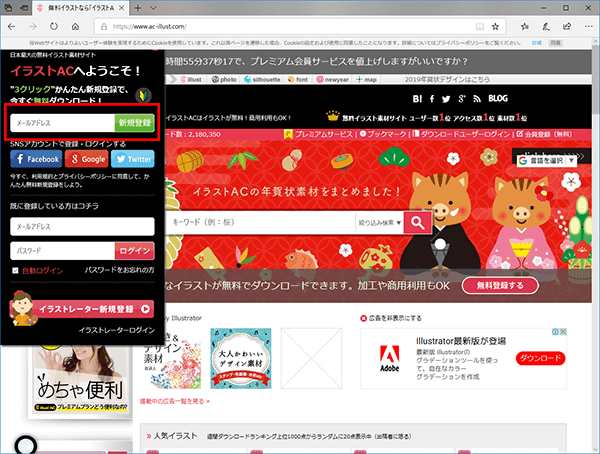Click the red magnifier search button
The height and width of the screenshot is (454, 600).
click(x=417, y=222)
